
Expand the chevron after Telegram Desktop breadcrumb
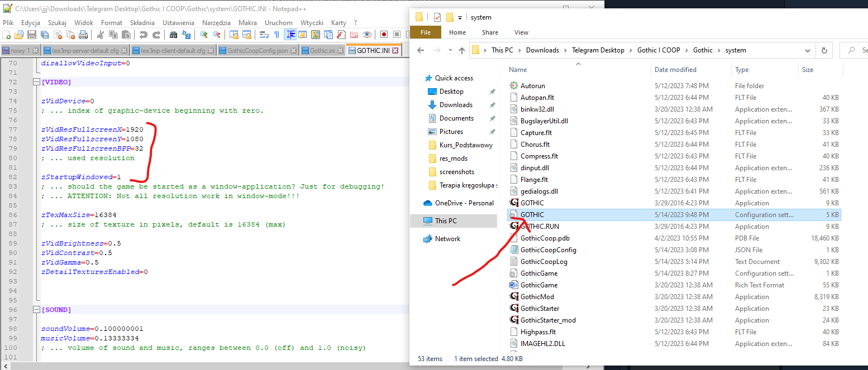click(x=631, y=50)
